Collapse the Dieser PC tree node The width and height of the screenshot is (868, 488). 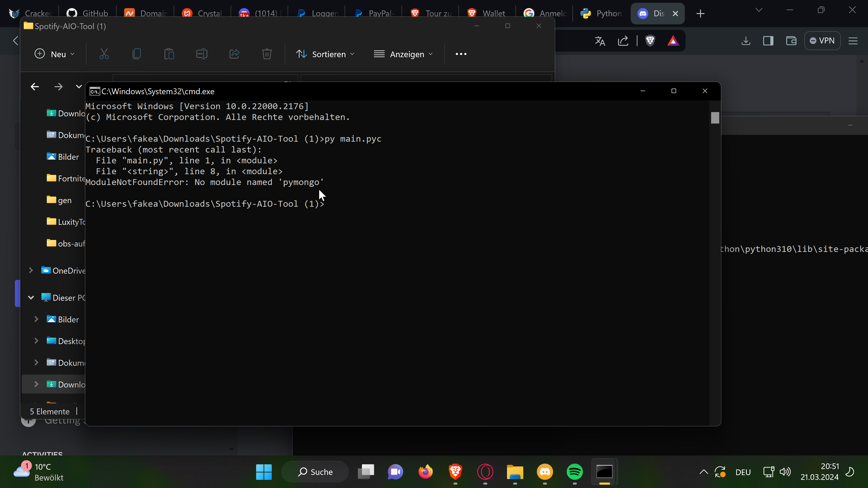coord(31,298)
